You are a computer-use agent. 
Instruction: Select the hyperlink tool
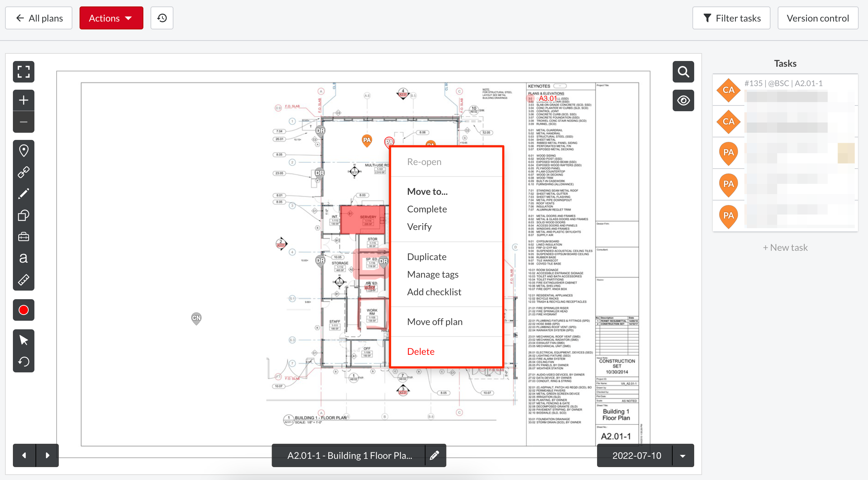tap(23, 172)
